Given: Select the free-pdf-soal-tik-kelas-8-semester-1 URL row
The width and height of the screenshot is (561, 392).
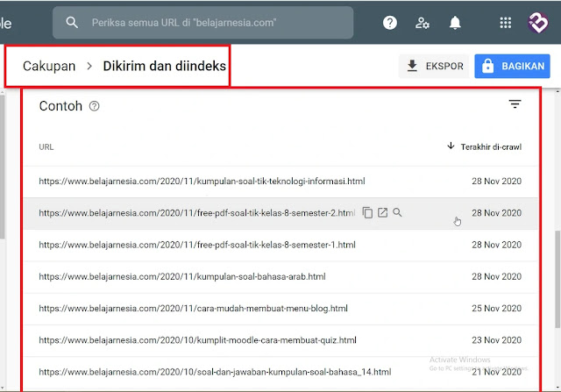Looking at the screenshot, I should (280, 246).
